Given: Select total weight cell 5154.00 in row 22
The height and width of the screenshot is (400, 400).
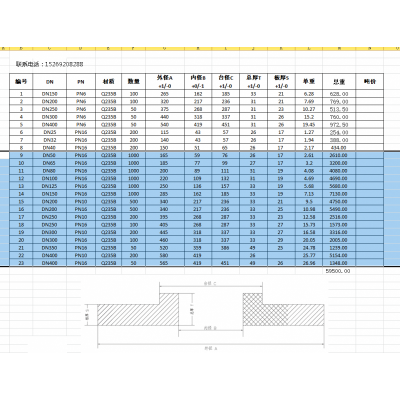Looking at the screenshot, I should click(x=339, y=255).
